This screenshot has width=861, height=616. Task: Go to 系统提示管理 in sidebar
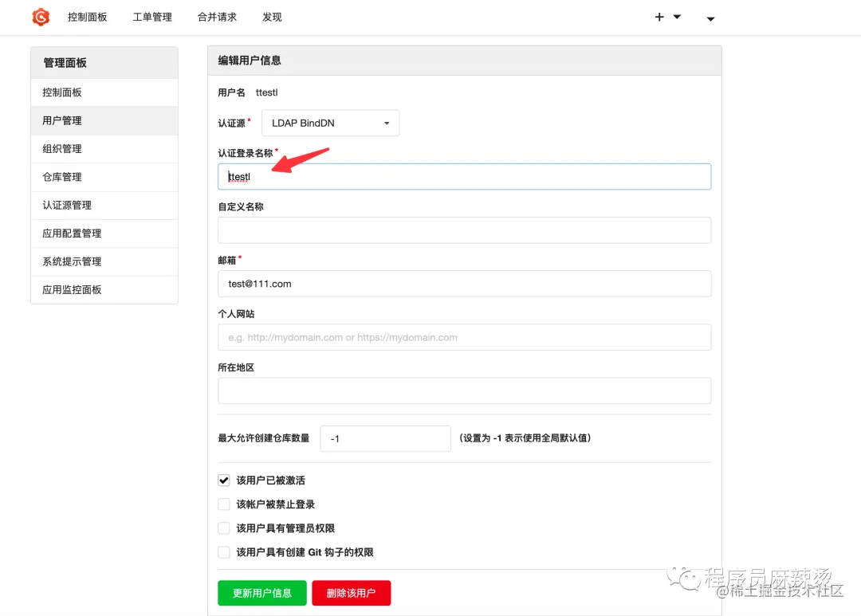tap(104, 261)
